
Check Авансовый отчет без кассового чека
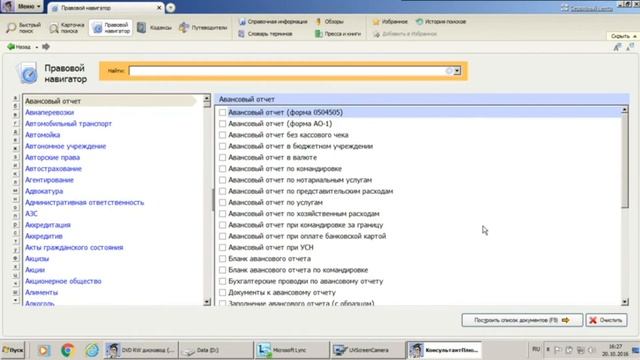[222, 135]
